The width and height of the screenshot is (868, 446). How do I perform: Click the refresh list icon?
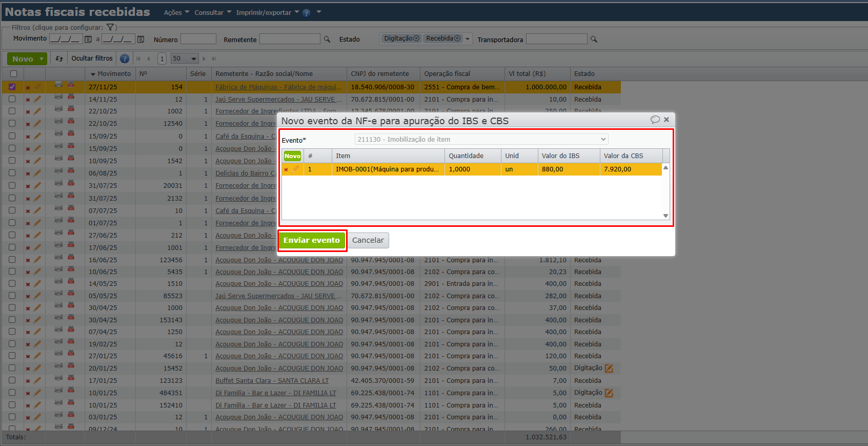pyautogui.click(x=59, y=59)
